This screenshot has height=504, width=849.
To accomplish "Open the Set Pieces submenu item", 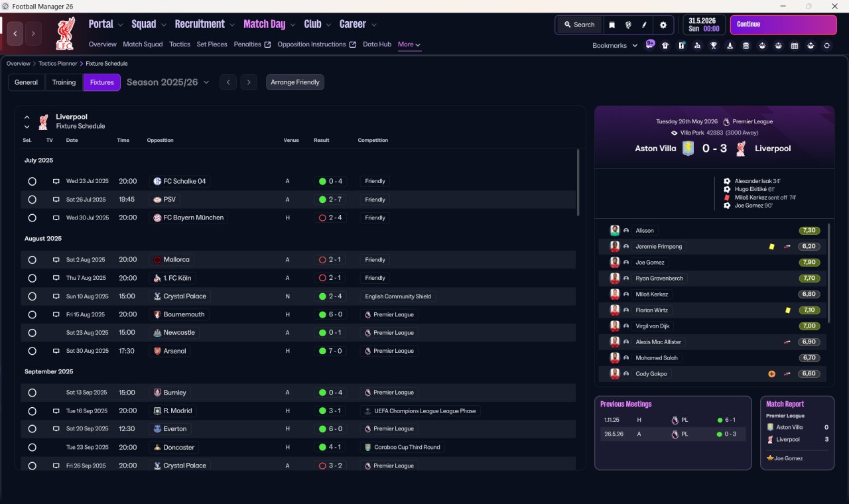I will [212, 44].
